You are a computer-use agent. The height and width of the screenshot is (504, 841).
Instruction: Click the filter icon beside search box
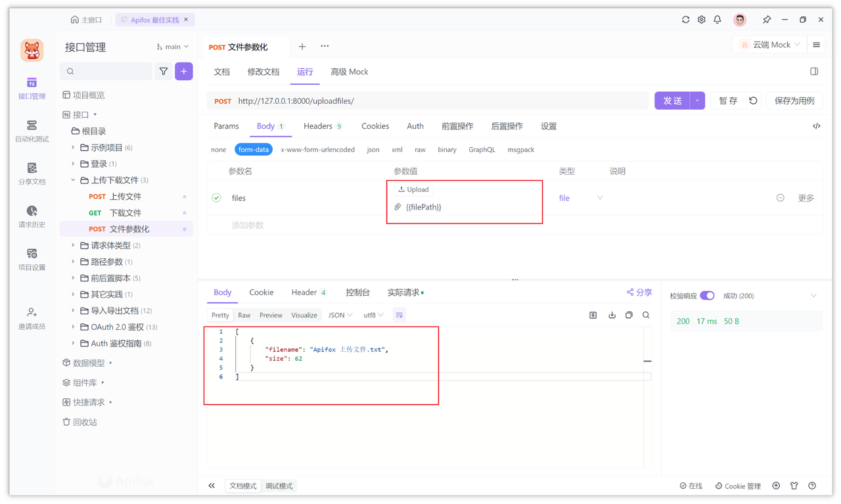pos(164,71)
